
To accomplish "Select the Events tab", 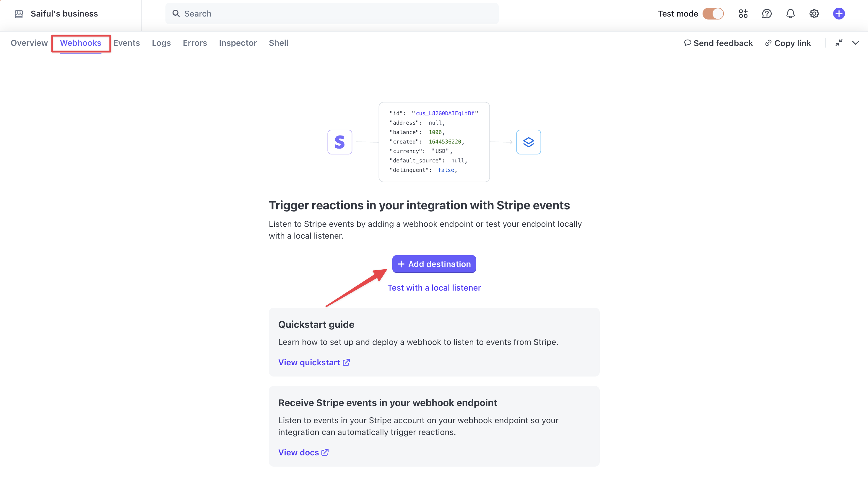I will pyautogui.click(x=126, y=43).
